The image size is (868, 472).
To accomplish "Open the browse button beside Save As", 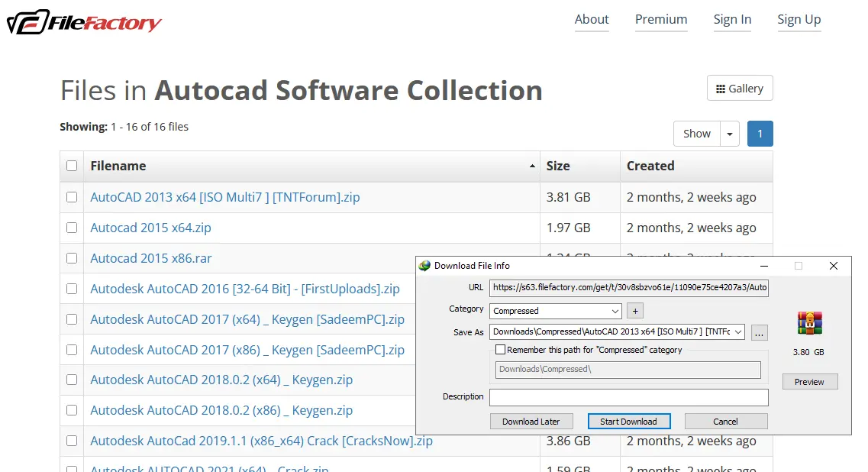I will 759,332.
